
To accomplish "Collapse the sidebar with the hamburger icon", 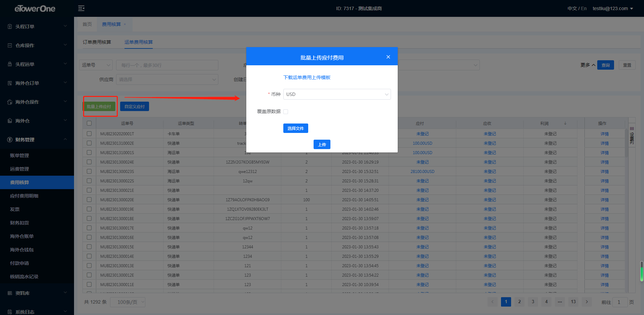I will (x=81, y=8).
